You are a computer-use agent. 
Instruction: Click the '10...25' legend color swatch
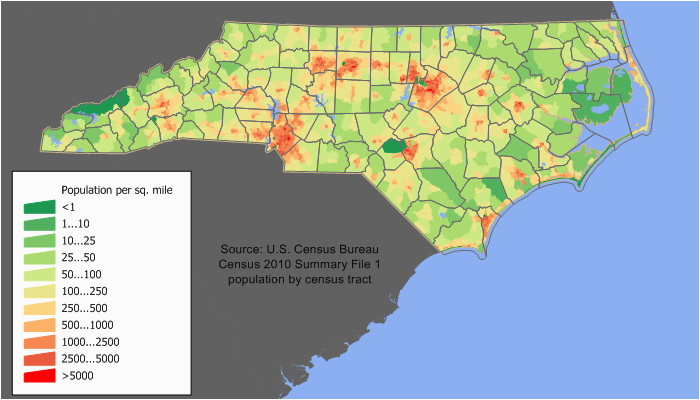click(x=40, y=241)
